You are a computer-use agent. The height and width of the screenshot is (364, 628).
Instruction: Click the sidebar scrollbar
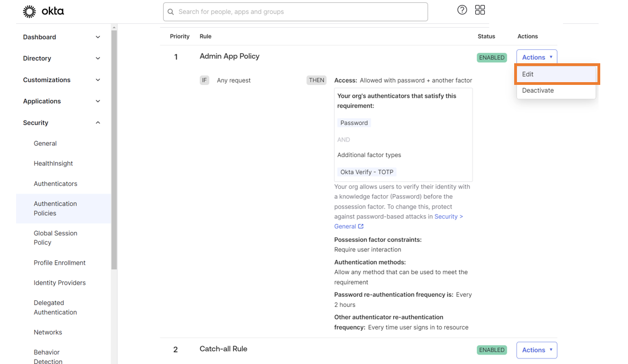[114, 144]
